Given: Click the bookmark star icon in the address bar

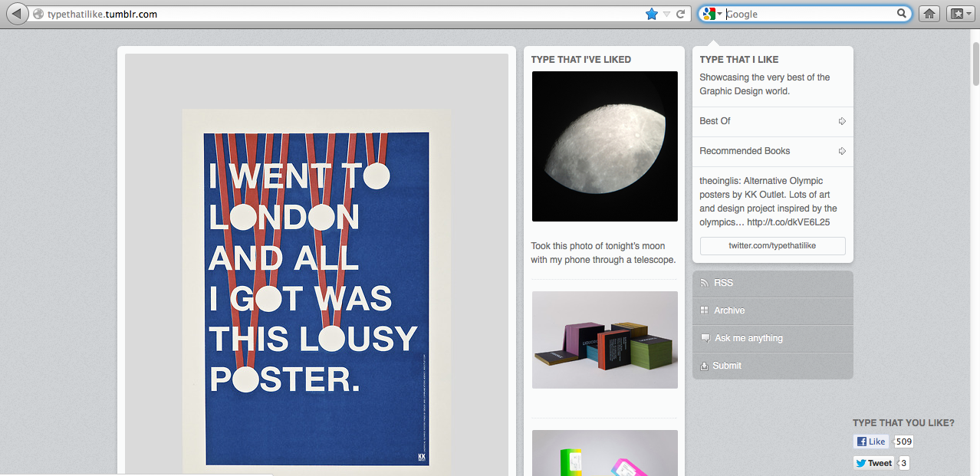Looking at the screenshot, I should [652, 14].
